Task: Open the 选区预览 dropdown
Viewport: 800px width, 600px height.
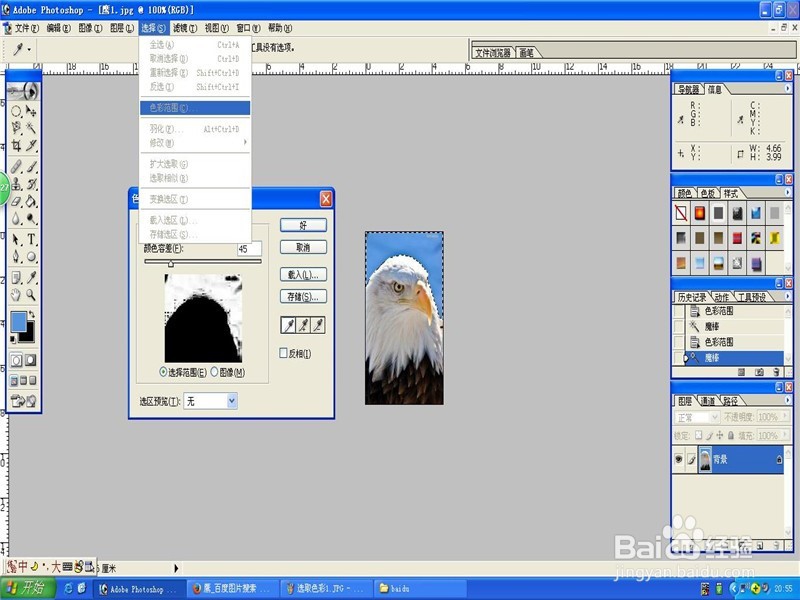Action: coord(232,401)
